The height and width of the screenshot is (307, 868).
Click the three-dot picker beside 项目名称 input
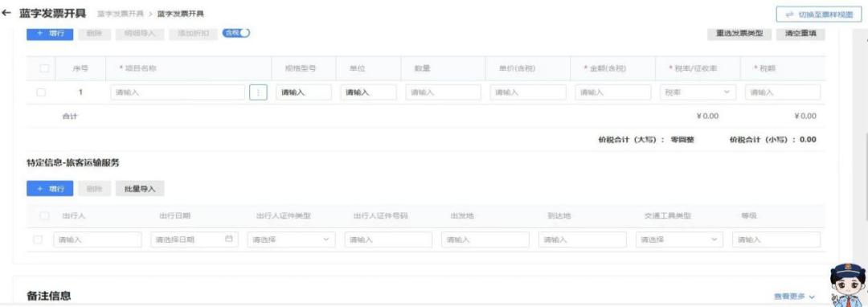258,92
